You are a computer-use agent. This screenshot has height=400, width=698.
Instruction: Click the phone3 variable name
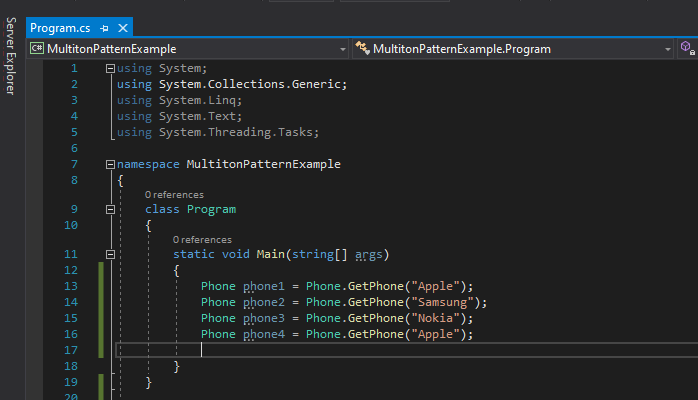264,319
